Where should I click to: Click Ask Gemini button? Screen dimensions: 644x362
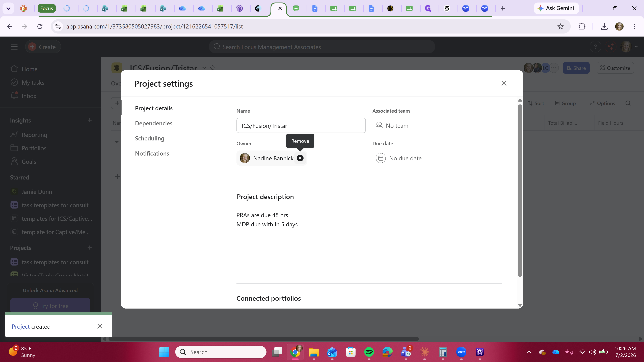click(x=556, y=8)
